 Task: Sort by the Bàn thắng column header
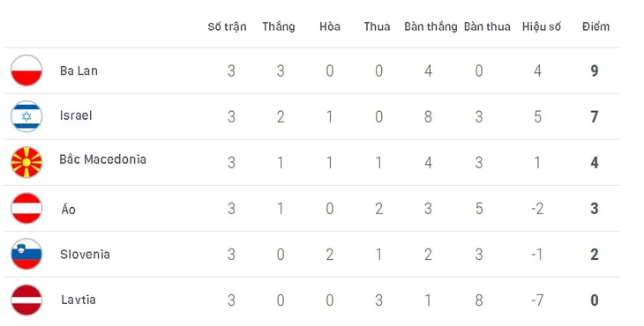[431, 27]
